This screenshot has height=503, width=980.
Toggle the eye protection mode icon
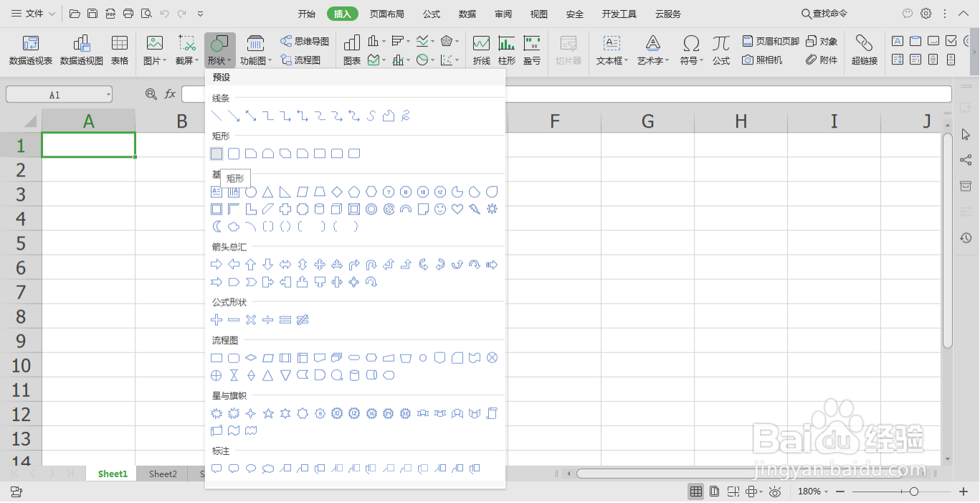(x=775, y=492)
